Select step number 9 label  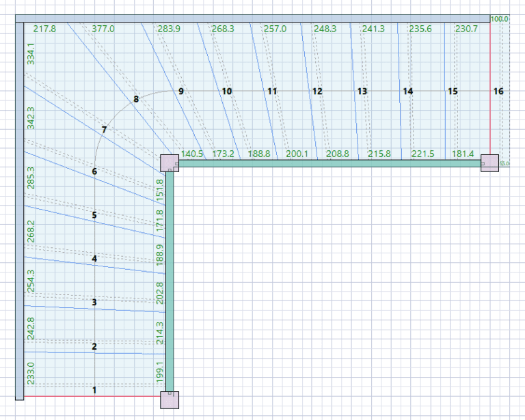pos(180,91)
